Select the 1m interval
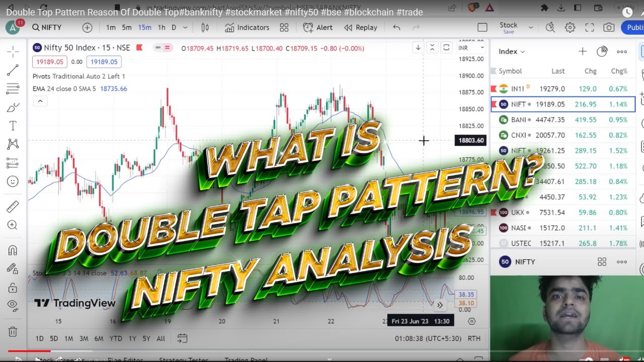The width and height of the screenshot is (644, 362). click(x=111, y=28)
